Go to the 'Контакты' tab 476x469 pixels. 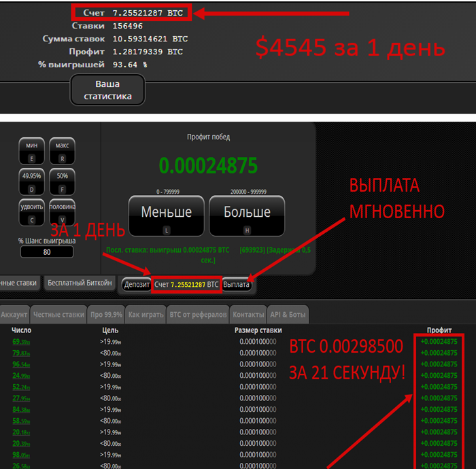pyautogui.click(x=248, y=315)
